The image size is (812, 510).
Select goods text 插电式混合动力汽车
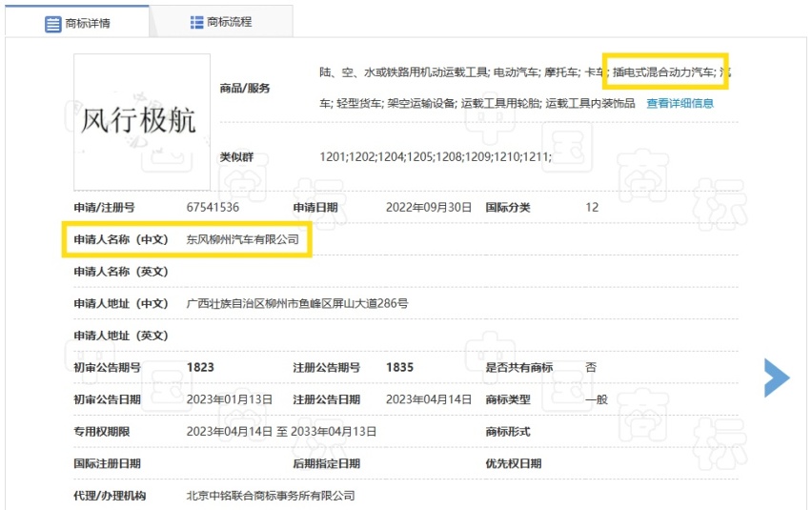click(x=663, y=71)
